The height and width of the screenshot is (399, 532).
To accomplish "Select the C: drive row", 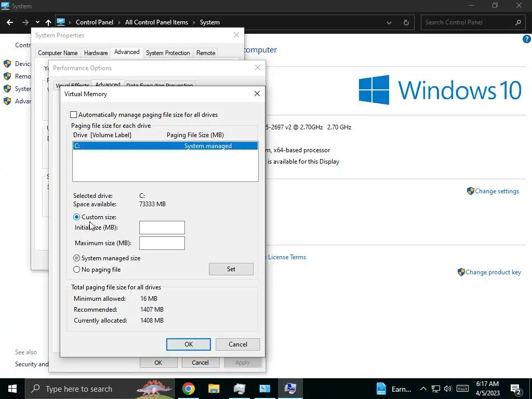I will point(165,146).
